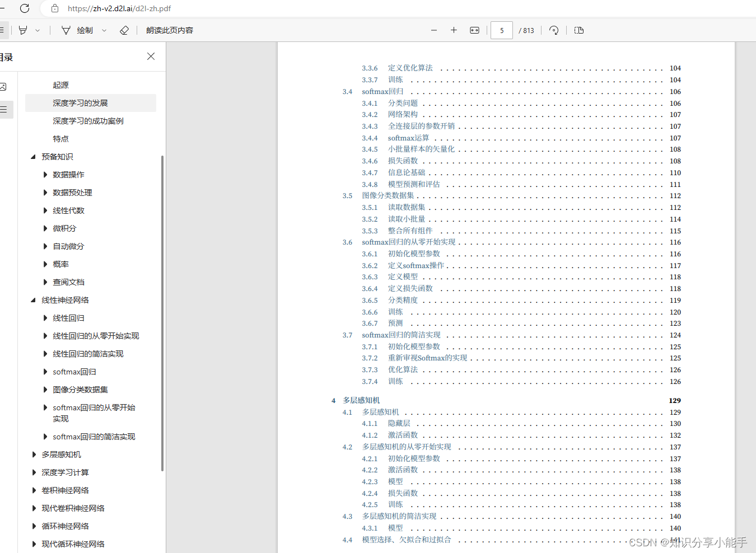Viewport: 756px width, 553px height.
Task: Expand 查阅文档 outline item
Action: [x=45, y=282]
